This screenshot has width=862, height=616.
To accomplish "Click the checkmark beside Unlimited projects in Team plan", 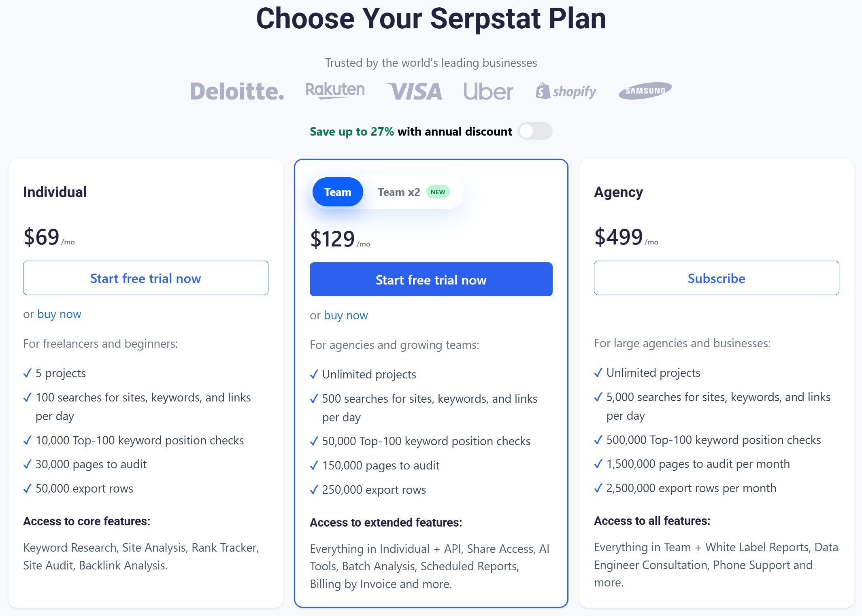I will coord(315,374).
